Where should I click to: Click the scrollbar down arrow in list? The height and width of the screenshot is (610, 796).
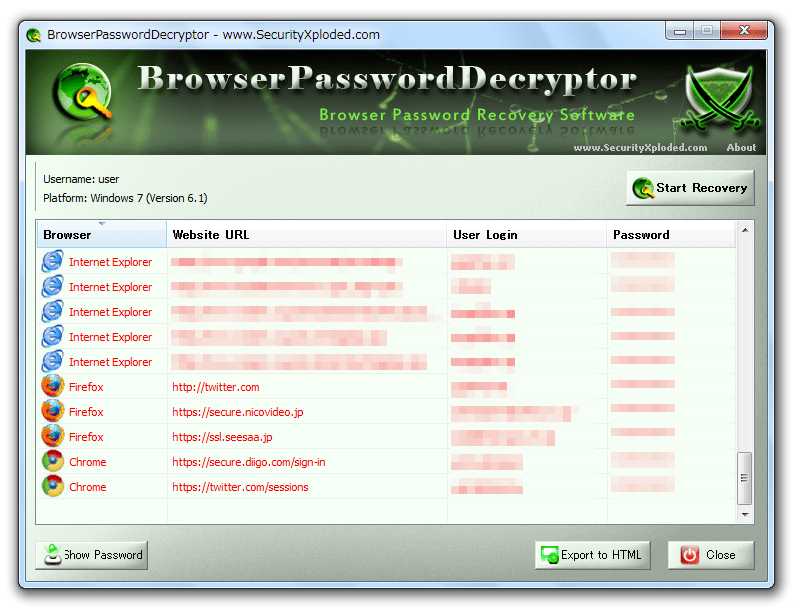point(745,515)
